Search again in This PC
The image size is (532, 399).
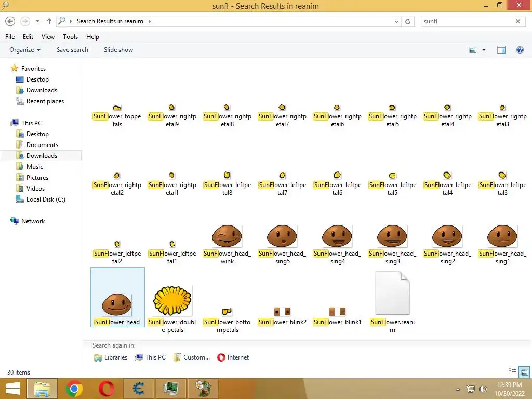(x=150, y=357)
